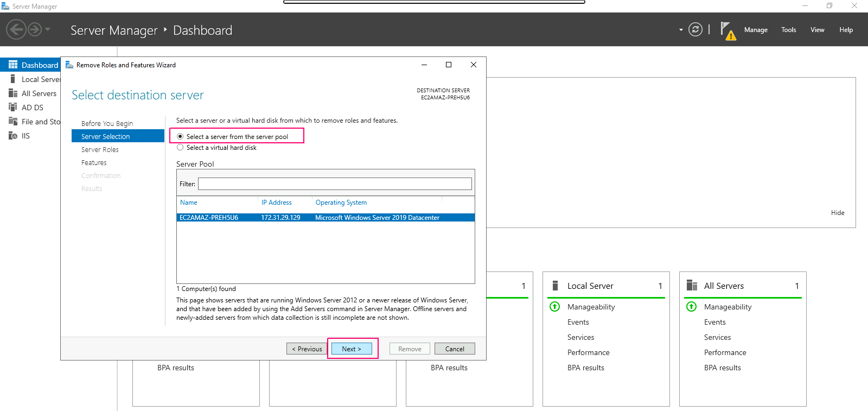Go to Server Roles step
The height and width of the screenshot is (411, 868).
100,149
